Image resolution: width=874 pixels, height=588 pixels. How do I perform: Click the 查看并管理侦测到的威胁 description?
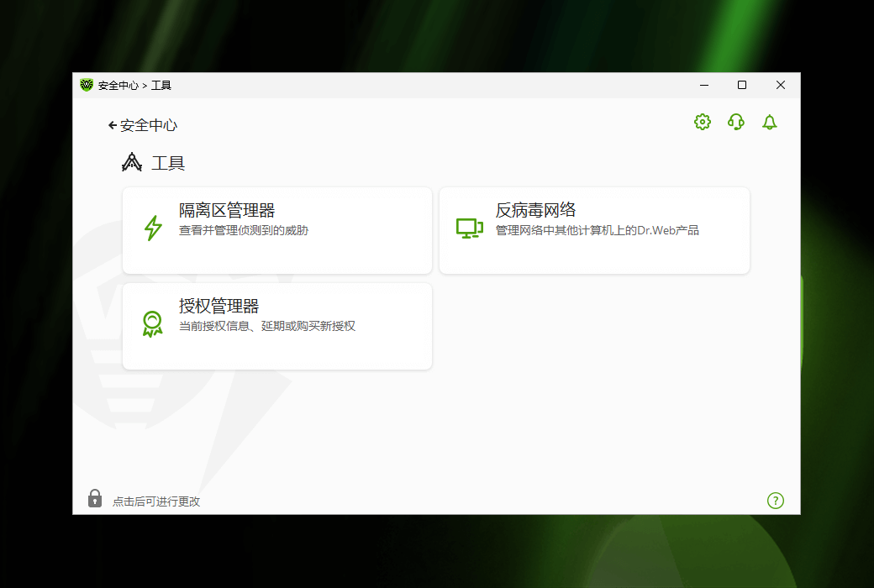244,230
